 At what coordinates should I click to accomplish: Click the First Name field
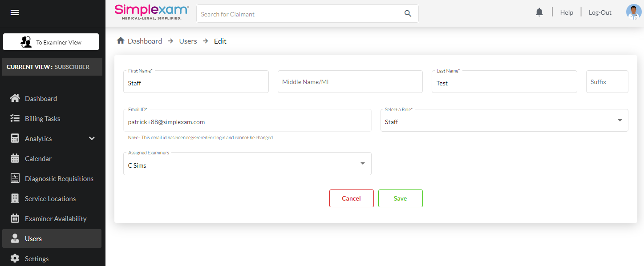(x=196, y=81)
